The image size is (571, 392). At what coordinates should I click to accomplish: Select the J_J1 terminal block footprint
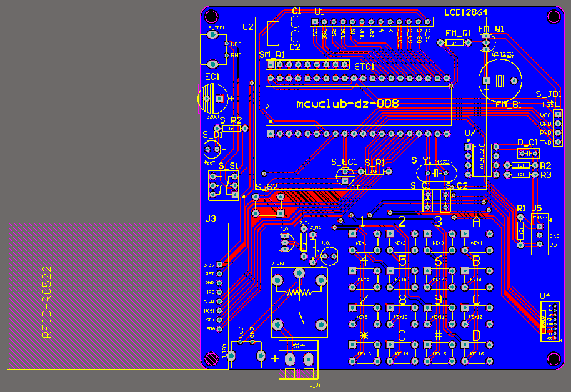point(299,360)
